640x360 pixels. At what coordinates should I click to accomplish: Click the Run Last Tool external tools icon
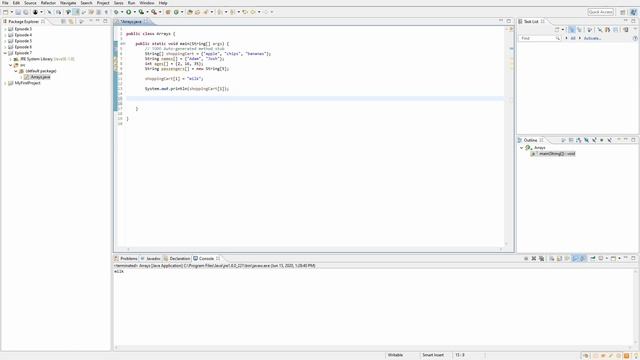point(154,12)
